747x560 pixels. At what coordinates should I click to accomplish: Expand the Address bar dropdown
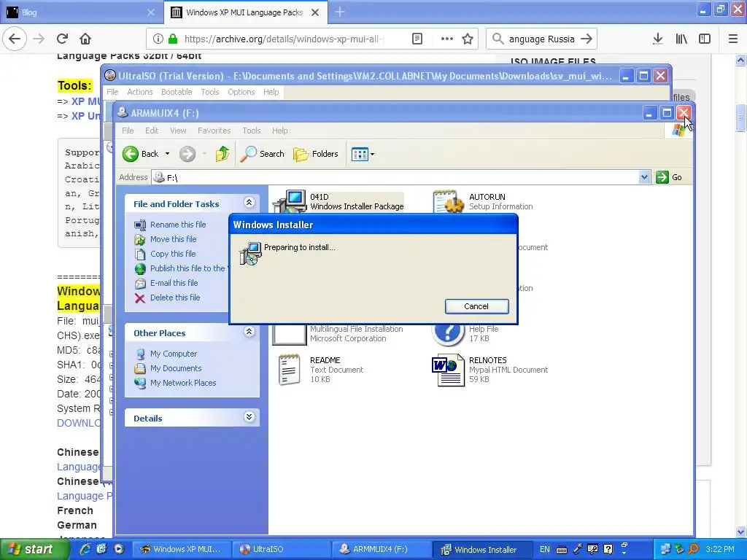(x=644, y=177)
